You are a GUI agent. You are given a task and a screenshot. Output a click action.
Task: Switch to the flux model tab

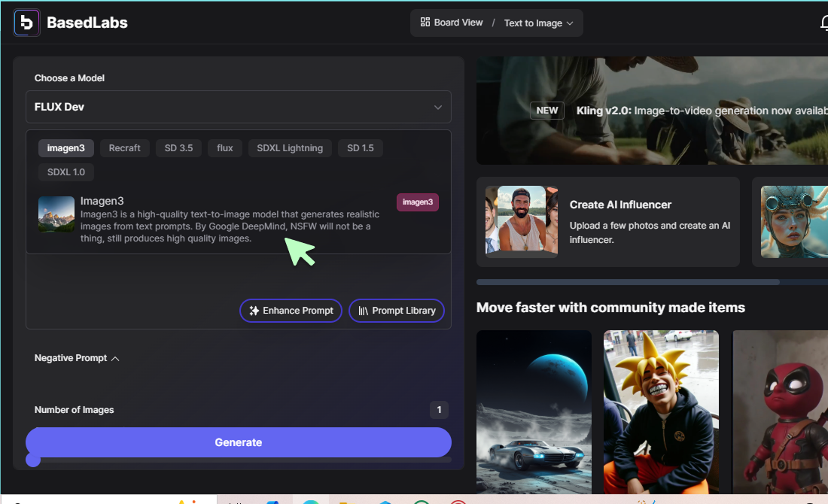pos(225,148)
